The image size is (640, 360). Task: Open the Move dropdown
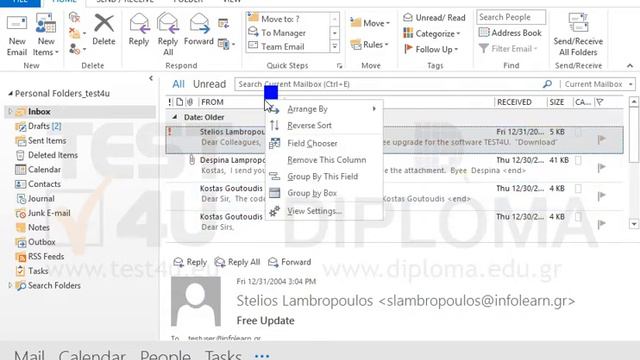point(370,23)
